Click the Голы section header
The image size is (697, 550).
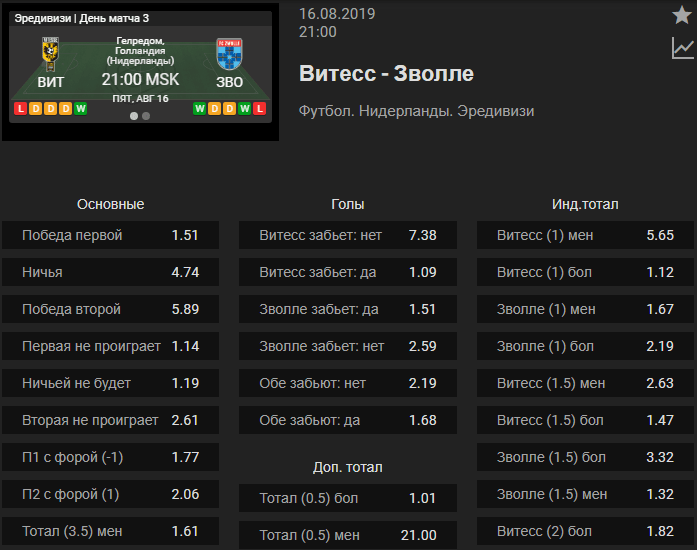tap(348, 204)
